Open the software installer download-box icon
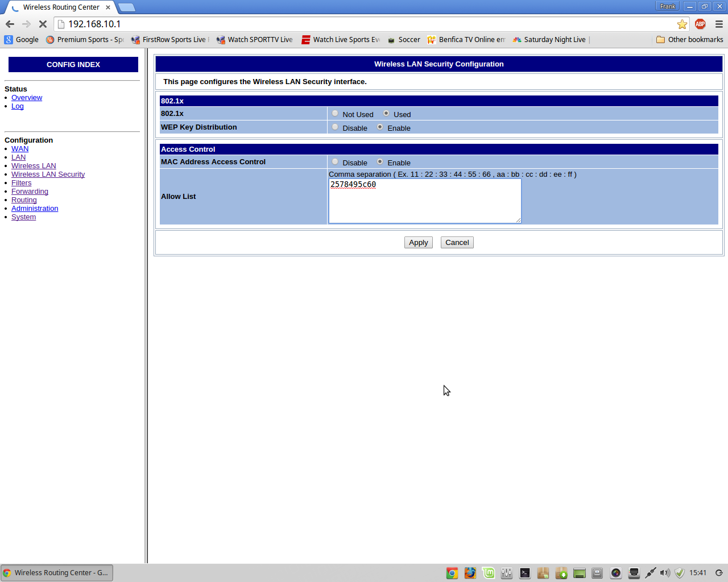728x582 pixels. 561,573
